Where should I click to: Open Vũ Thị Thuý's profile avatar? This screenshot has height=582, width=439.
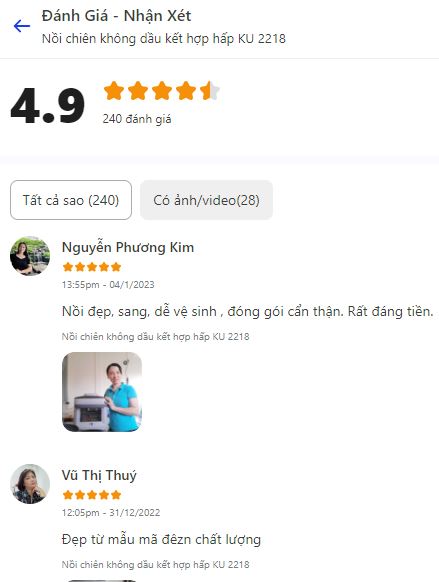click(x=30, y=484)
